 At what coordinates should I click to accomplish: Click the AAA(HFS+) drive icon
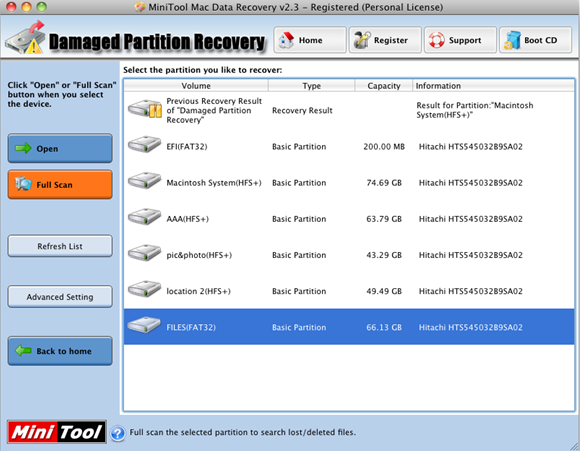pos(144,217)
